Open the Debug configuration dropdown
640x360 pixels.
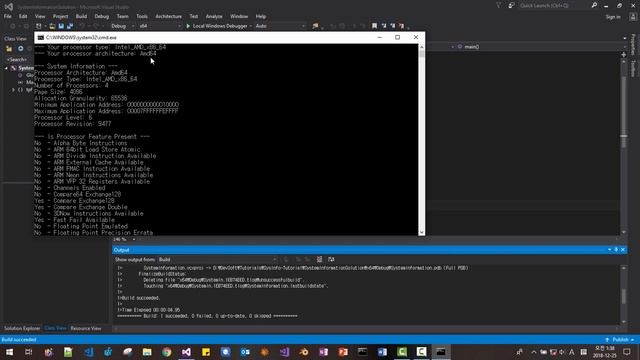pos(122,26)
